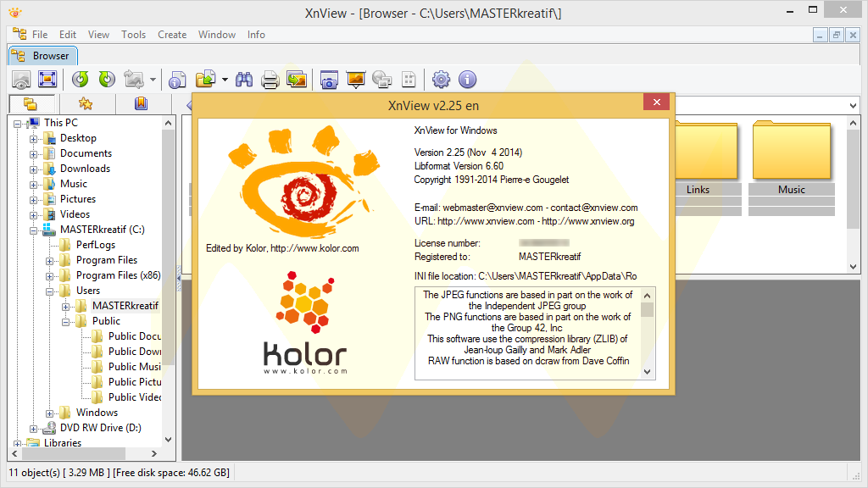Expand the Desktop tree node
This screenshot has width=868, height=488.
tap(33, 140)
